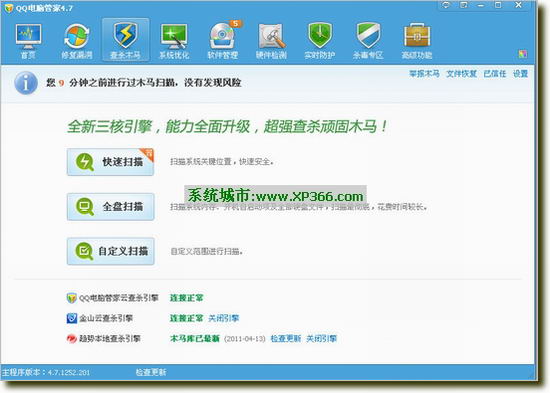Click the 扫描系统关键位置，快速安全 description

coord(222,162)
